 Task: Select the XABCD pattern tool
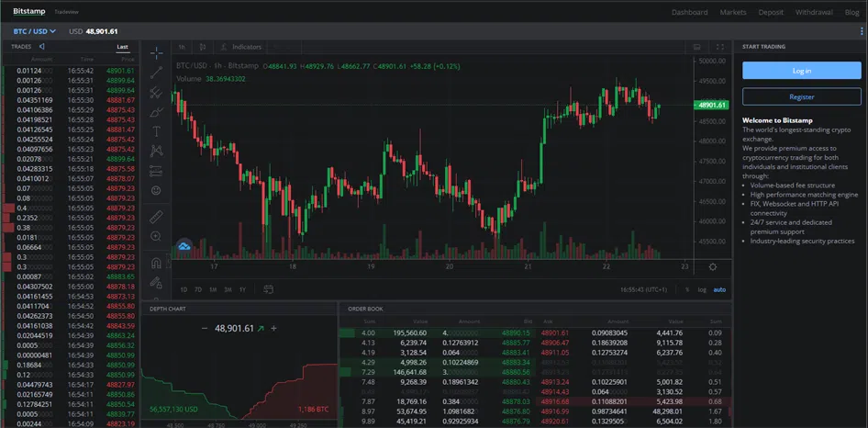157,151
